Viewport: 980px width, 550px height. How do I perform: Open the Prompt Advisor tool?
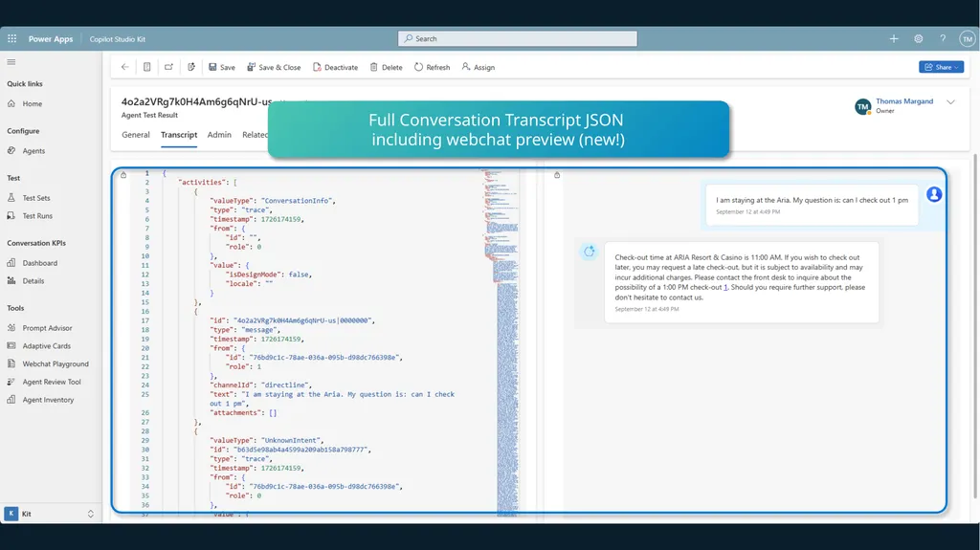(x=48, y=328)
